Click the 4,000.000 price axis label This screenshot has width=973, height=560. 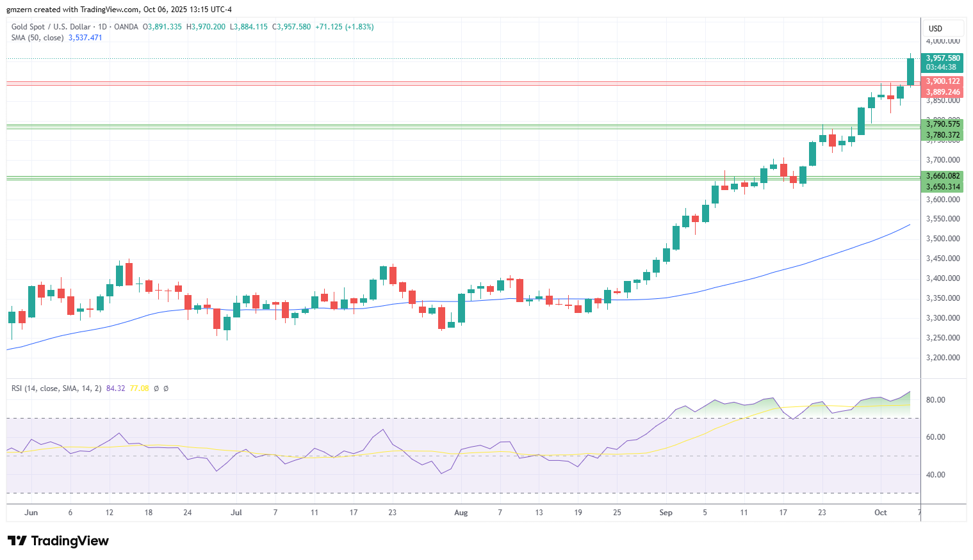pyautogui.click(x=943, y=42)
